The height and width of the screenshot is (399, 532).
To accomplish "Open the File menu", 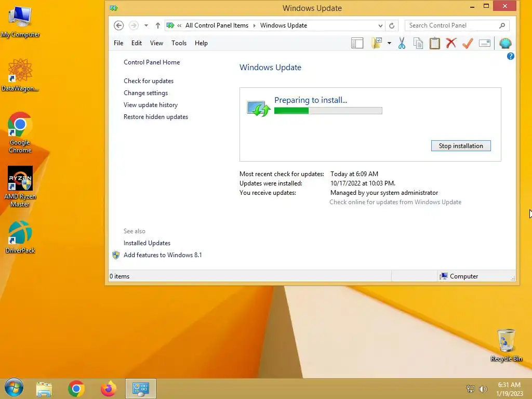I will point(118,43).
